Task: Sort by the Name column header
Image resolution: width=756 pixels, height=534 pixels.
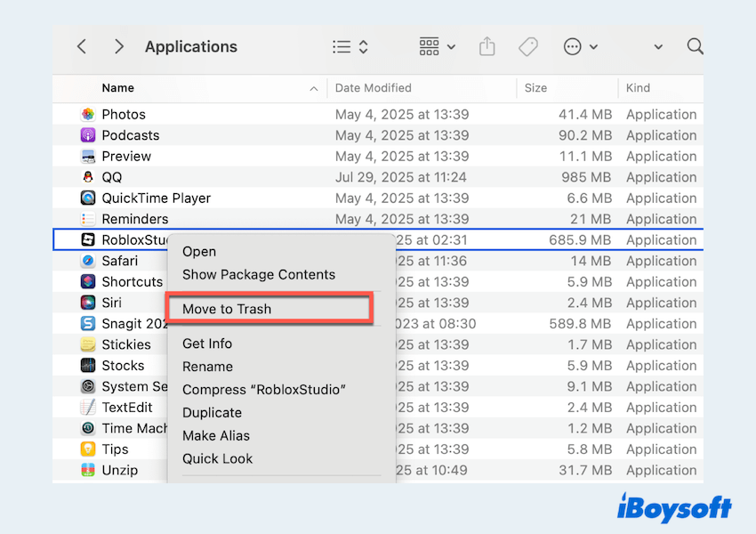Action: (x=118, y=88)
